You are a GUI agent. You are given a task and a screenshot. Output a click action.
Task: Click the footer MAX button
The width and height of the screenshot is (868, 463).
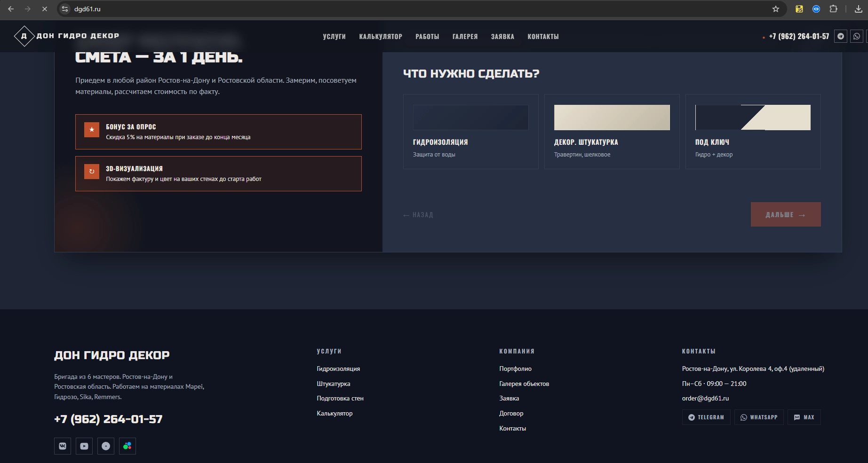(x=804, y=417)
